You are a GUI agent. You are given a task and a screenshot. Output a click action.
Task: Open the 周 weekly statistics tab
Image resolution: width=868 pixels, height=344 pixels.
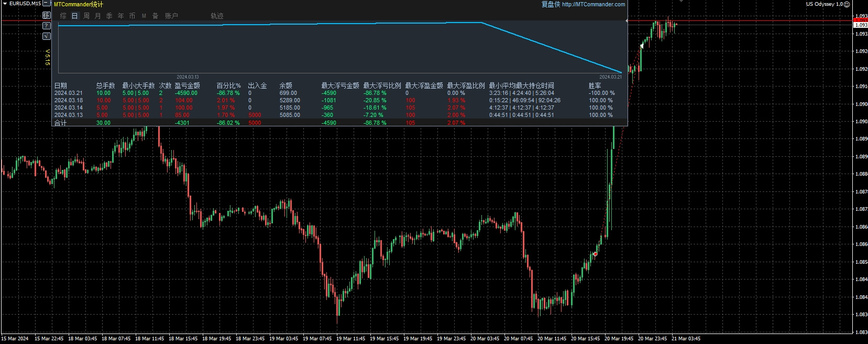tap(86, 16)
